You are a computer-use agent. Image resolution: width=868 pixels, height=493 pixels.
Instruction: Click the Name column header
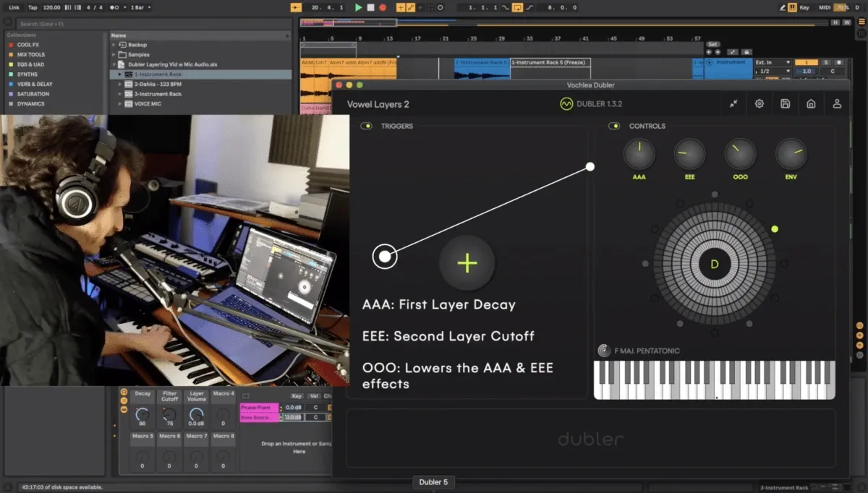pos(201,35)
